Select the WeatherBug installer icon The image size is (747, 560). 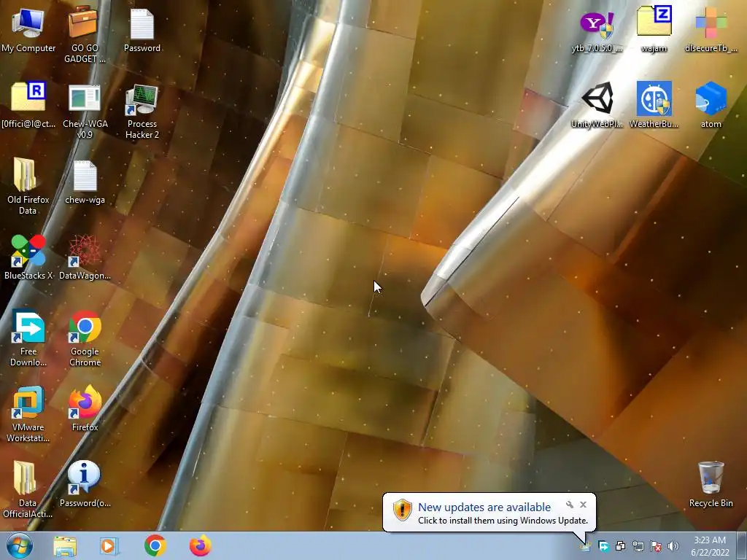654,105
